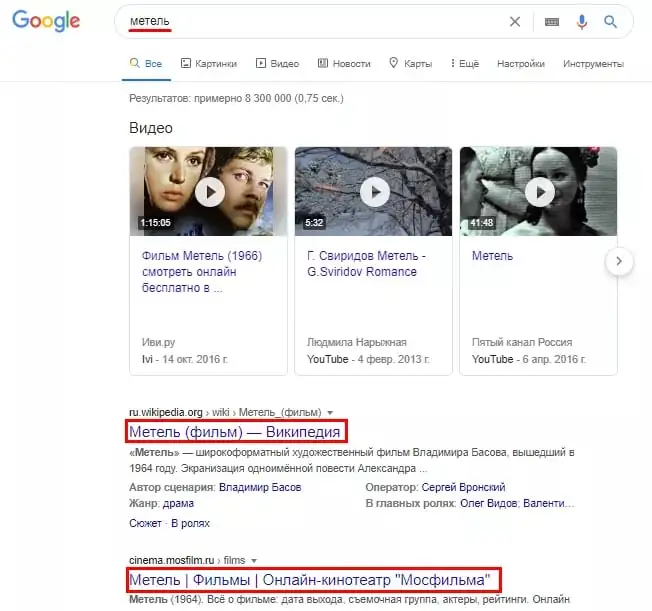Image resolution: width=652 pixels, height=611 pixels.
Task: Show next videos with carousel arrow
Action: [619, 261]
